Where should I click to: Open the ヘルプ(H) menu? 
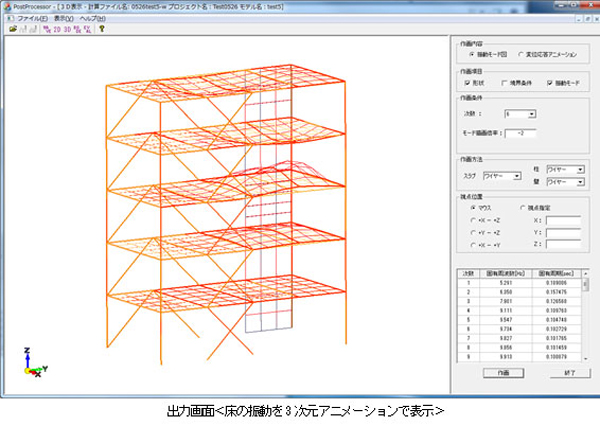(92, 18)
